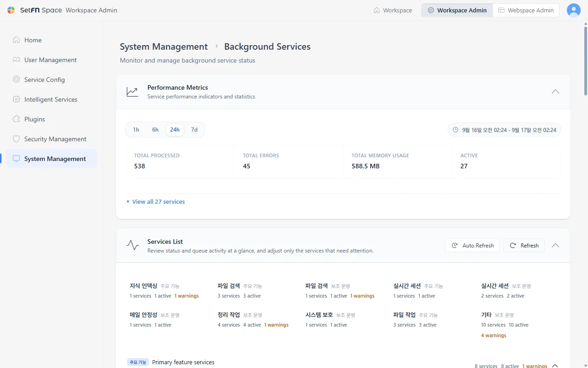Open the date range picker
Image resolution: width=588 pixels, height=368 pixels.
point(504,130)
